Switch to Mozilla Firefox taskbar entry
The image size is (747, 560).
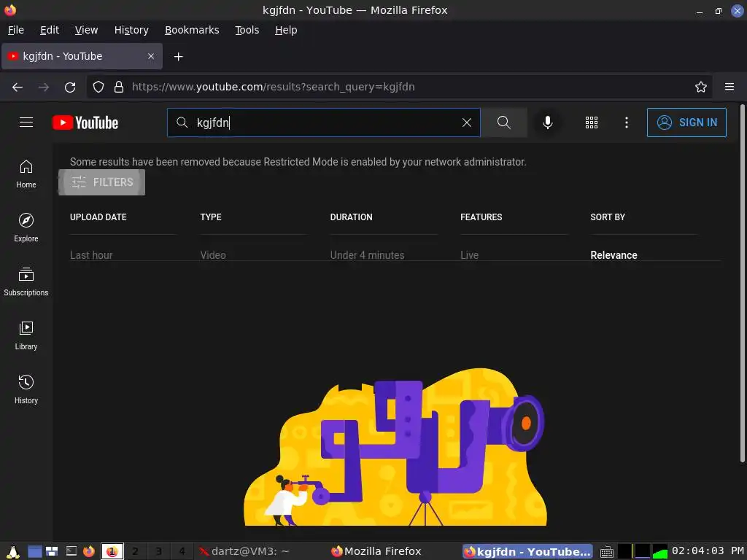(376, 551)
